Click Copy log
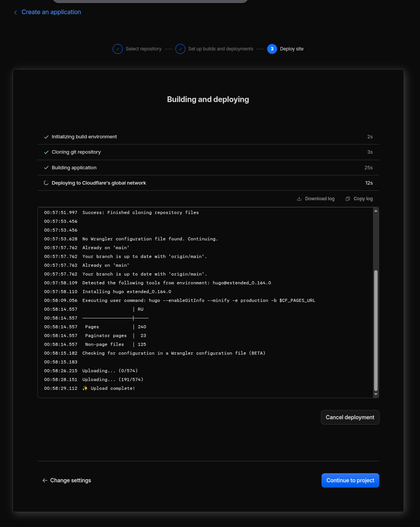 click(359, 199)
